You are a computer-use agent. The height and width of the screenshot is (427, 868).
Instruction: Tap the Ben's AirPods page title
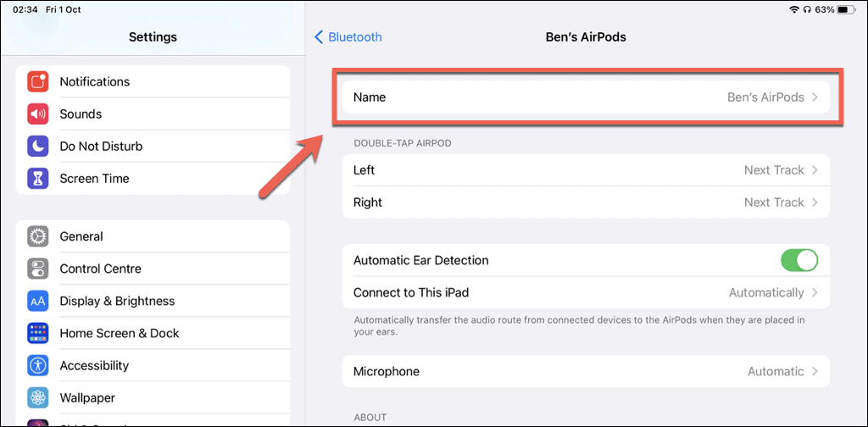coord(586,37)
